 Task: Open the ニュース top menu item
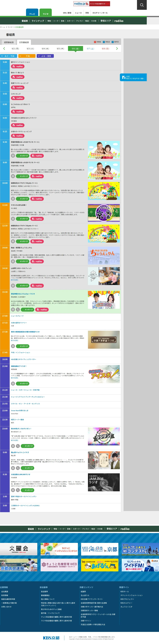coord(78,13)
